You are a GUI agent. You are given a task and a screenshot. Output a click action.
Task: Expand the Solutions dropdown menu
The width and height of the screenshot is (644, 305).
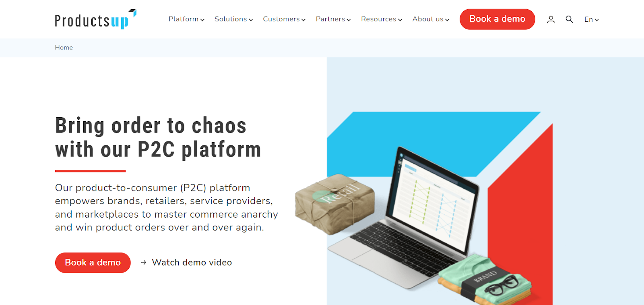pyautogui.click(x=233, y=19)
